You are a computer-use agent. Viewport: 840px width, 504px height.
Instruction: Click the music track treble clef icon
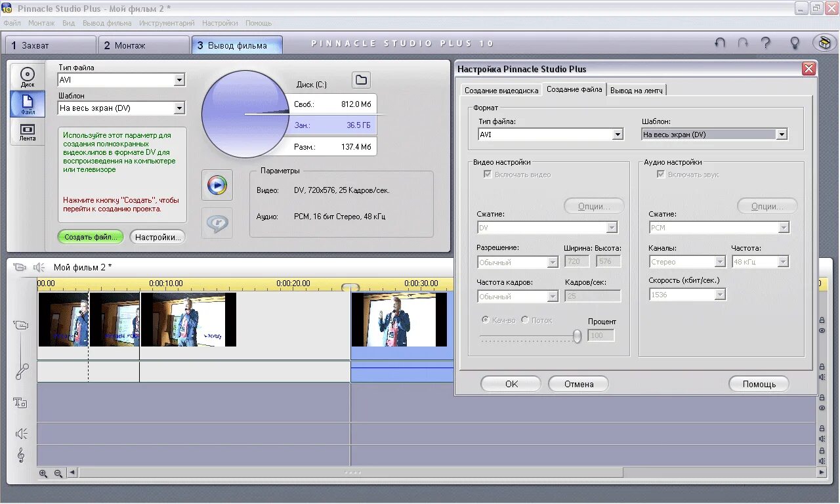click(x=21, y=455)
